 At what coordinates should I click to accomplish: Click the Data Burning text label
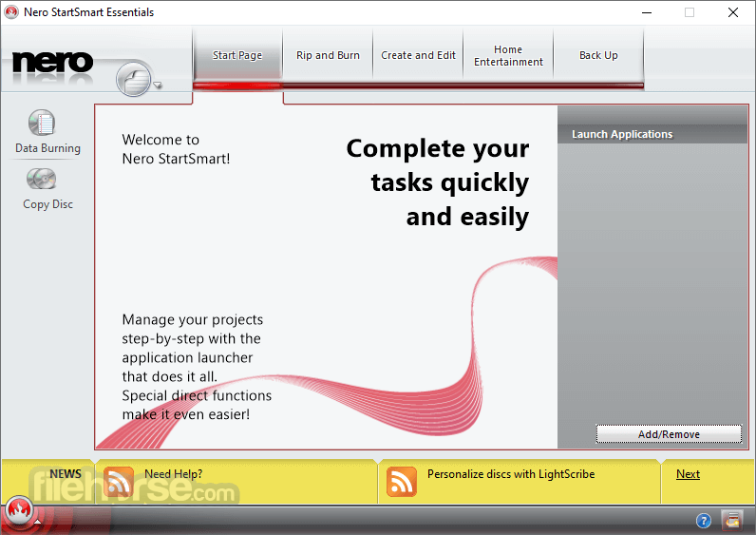47,148
